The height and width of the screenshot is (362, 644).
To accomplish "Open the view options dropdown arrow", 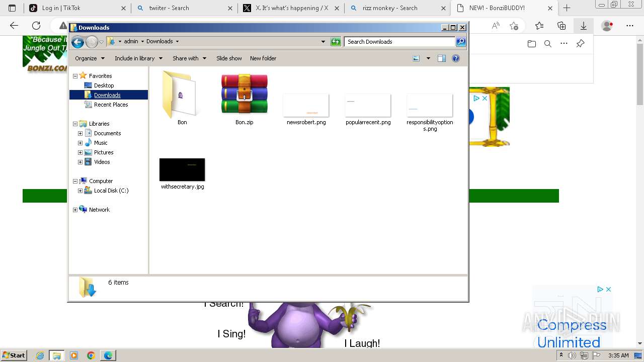I will pyautogui.click(x=428, y=58).
